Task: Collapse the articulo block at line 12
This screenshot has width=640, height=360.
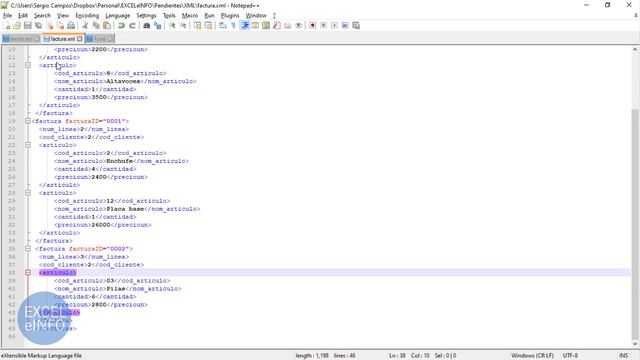Action: (x=28, y=65)
